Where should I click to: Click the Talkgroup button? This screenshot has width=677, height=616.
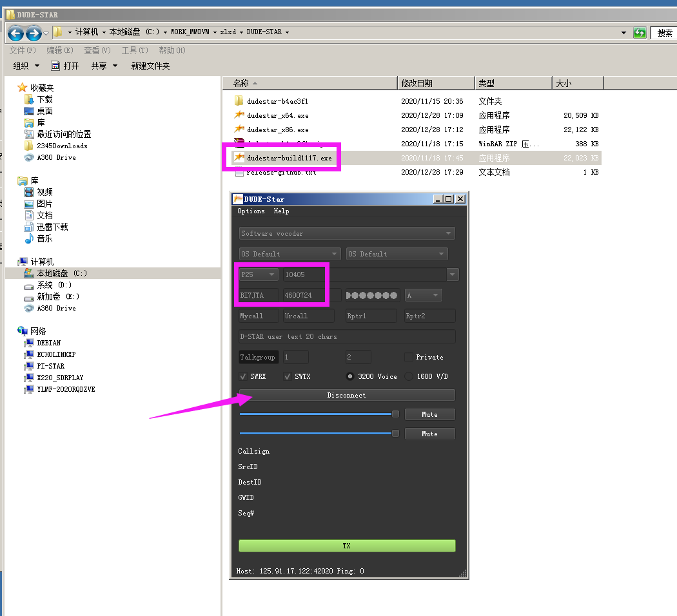pos(257,357)
